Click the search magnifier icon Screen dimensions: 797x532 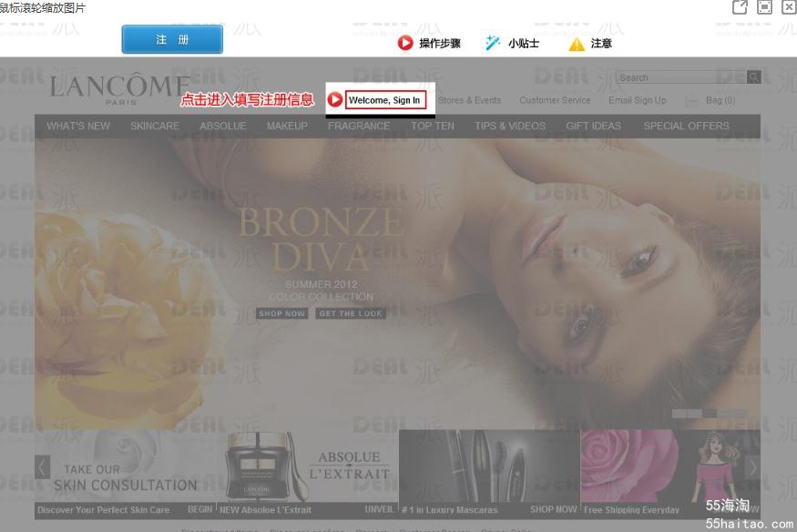753,77
